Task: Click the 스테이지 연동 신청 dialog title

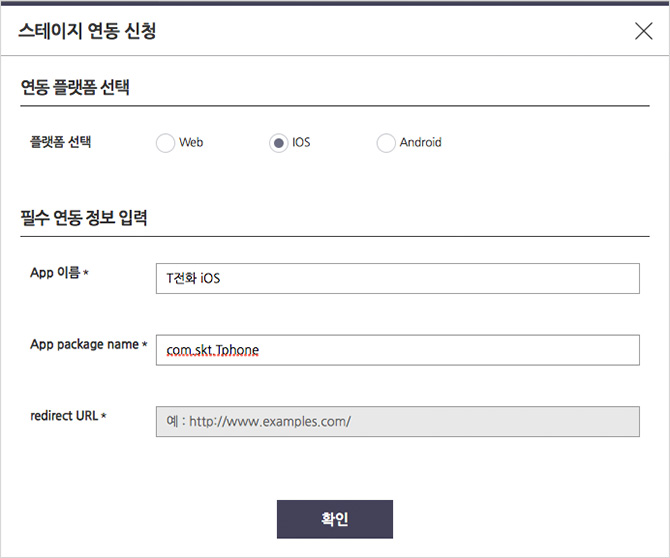Action: (87, 31)
